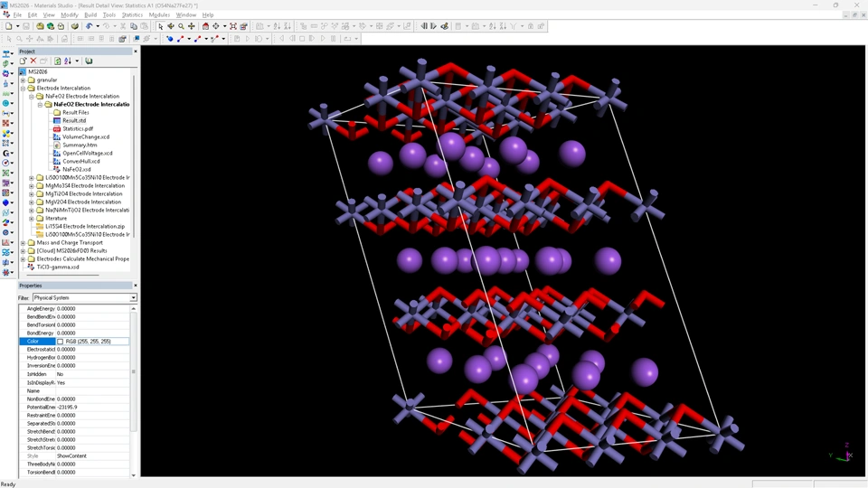Image resolution: width=868 pixels, height=488 pixels.
Task: Click the Fit to View icon
Action: [233, 26]
